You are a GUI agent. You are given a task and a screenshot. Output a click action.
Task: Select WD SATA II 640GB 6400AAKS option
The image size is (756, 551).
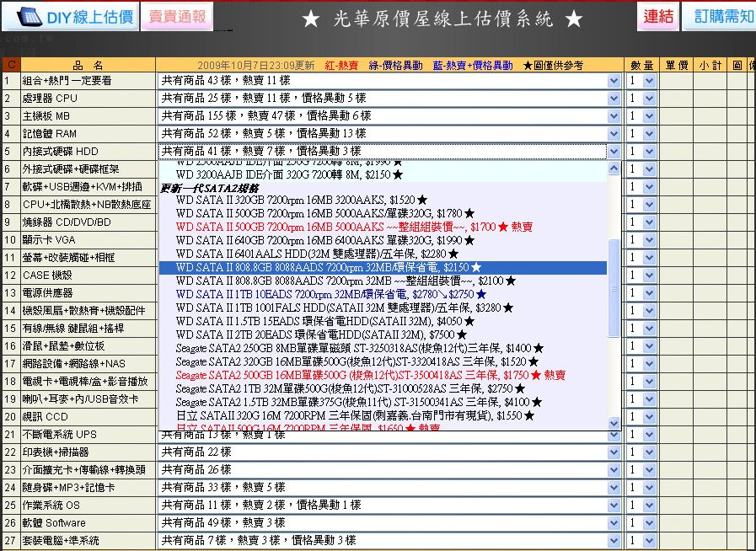tap(383, 240)
